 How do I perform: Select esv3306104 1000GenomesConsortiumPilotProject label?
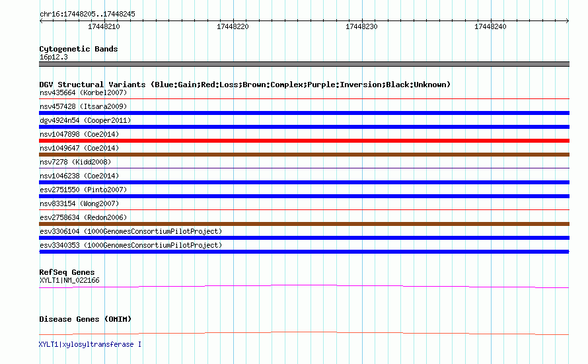tap(131, 231)
